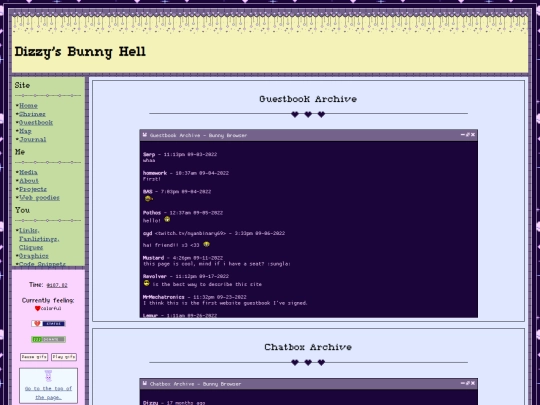Click the emoji in BAS's guestbook entry
Screen dimensions: 540x405
point(148,199)
